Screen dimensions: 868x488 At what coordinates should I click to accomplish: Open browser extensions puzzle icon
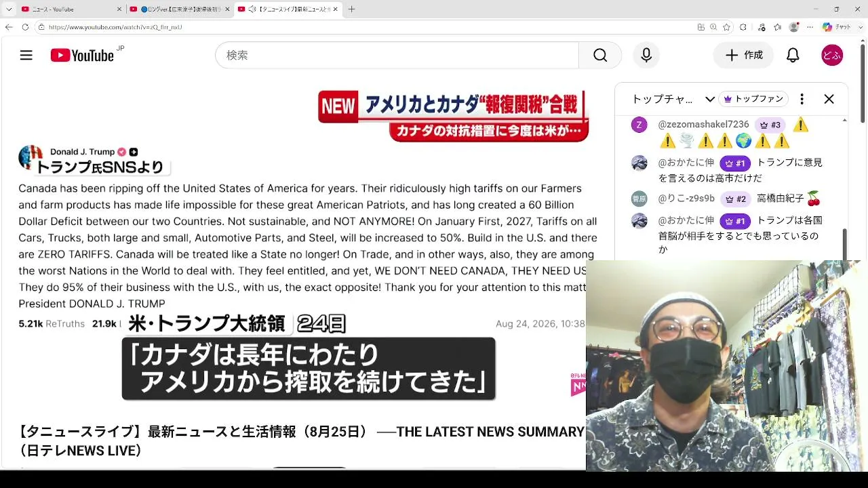(743, 27)
